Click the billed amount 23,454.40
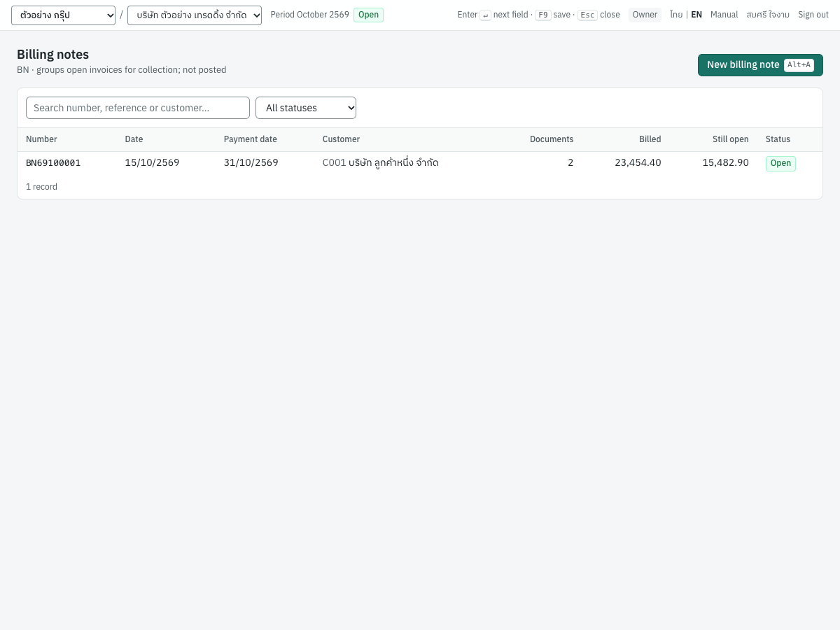 (x=638, y=163)
